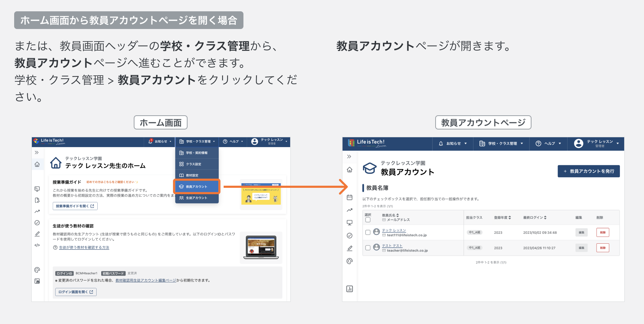Select the code </> icon in the sidebar
The width and height of the screenshot is (644, 324).
point(37,245)
